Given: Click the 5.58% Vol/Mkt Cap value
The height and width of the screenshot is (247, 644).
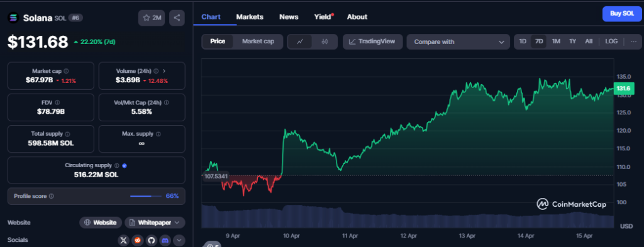Looking at the screenshot, I should point(142,112).
